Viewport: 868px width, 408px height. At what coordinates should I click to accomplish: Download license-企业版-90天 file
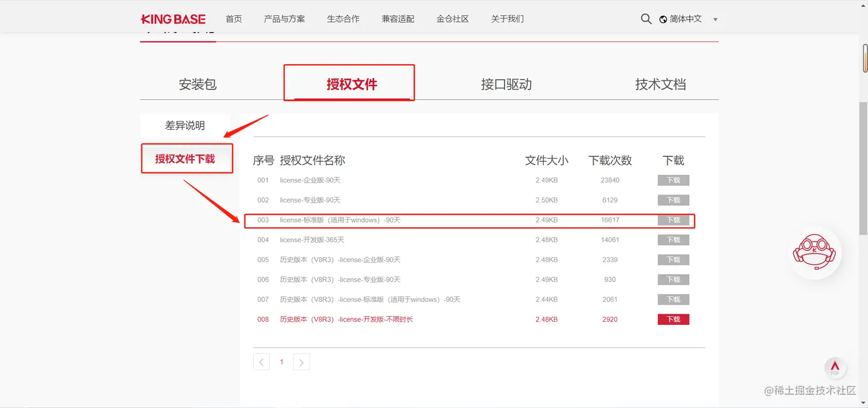click(x=673, y=180)
